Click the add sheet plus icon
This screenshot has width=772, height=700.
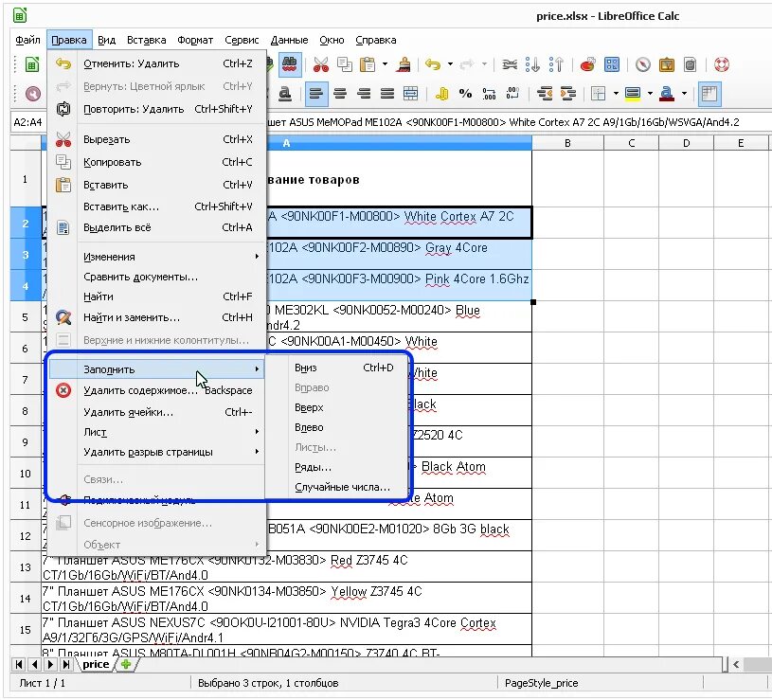point(126,665)
